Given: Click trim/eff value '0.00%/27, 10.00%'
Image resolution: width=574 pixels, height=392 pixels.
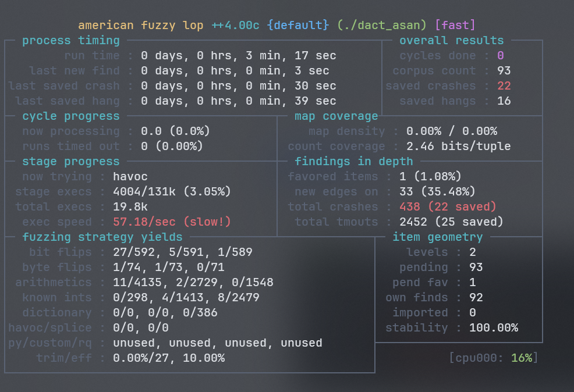Looking at the screenshot, I should pos(169,358).
